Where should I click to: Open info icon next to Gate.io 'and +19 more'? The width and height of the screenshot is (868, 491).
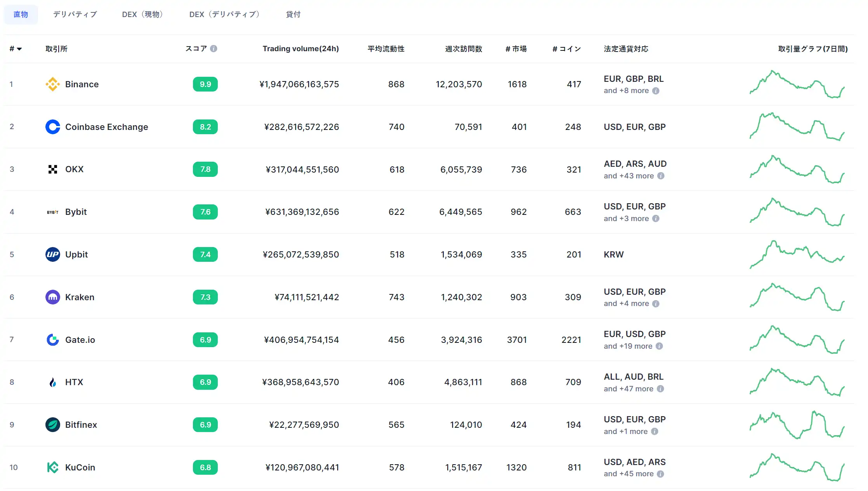pyautogui.click(x=659, y=346)
